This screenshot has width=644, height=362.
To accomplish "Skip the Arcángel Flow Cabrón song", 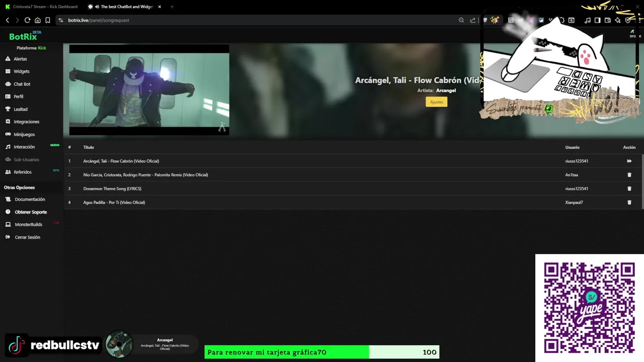I will 629,161.
